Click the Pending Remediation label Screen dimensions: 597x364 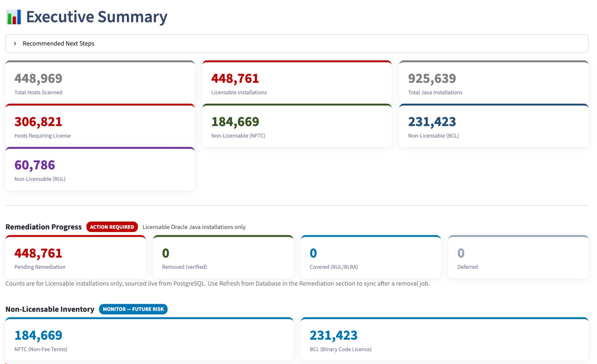point(40,267)
